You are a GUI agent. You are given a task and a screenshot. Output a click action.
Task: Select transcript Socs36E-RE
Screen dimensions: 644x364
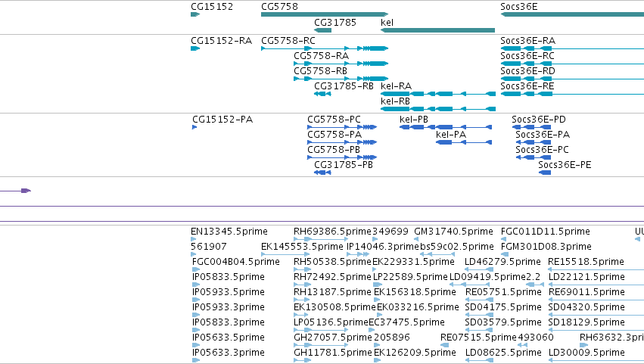(x=527, y=86)
